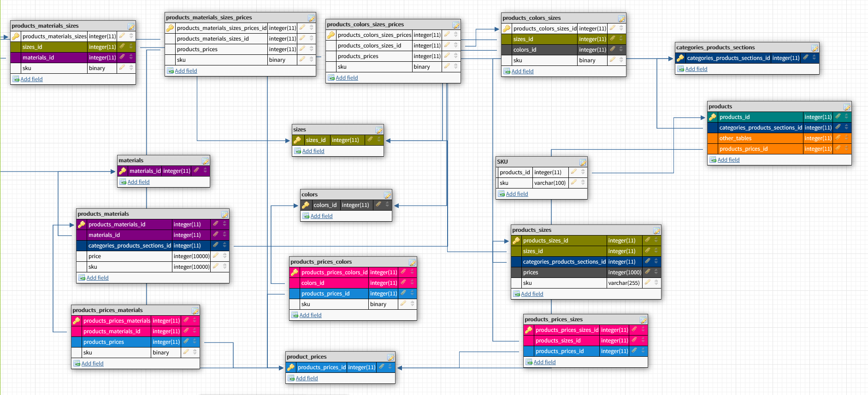Screen dimensions: 868x395
Task: Edit products_sizes_id pencil in products_prices_sizes table
Action: coord(634,340)
